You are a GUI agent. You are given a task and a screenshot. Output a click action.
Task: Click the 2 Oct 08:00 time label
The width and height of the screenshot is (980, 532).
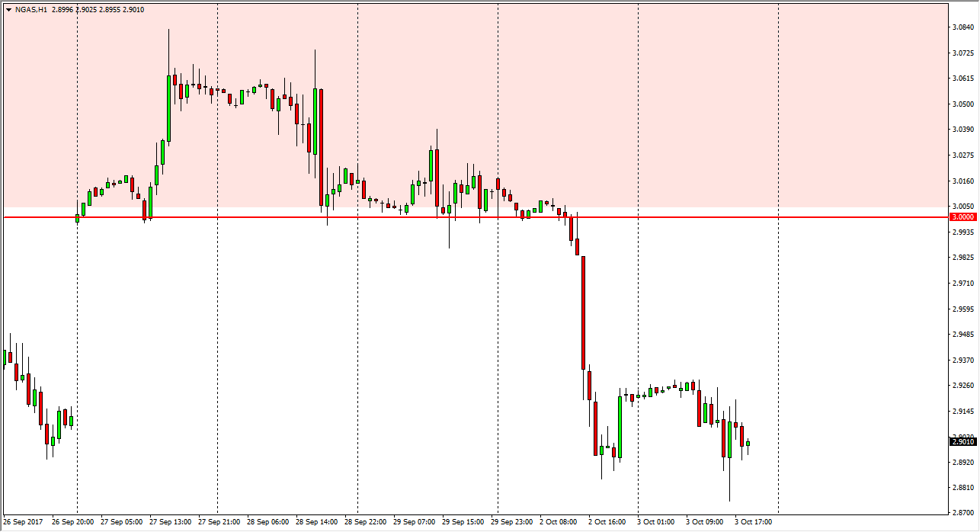[559, 522]
